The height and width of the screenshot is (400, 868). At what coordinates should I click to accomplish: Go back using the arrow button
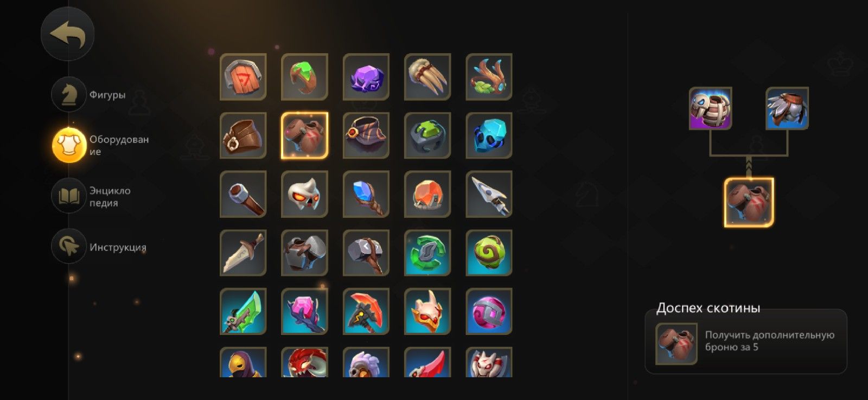pos(67,34)
